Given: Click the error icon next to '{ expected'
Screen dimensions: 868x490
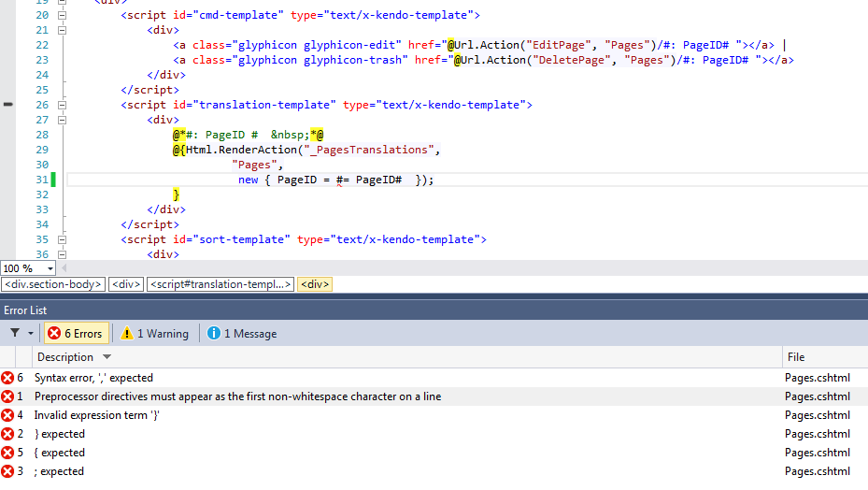Looking at the screenshot, I should (x=7, y=453).
